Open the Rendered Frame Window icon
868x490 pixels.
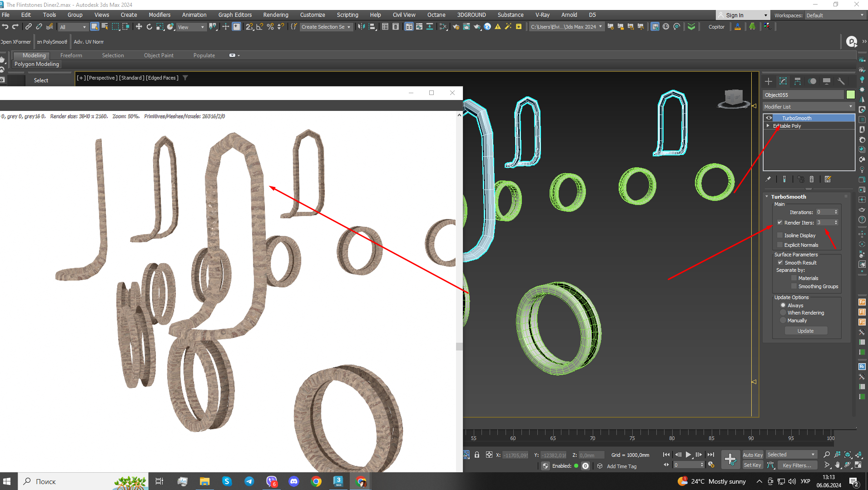(466, 27)
